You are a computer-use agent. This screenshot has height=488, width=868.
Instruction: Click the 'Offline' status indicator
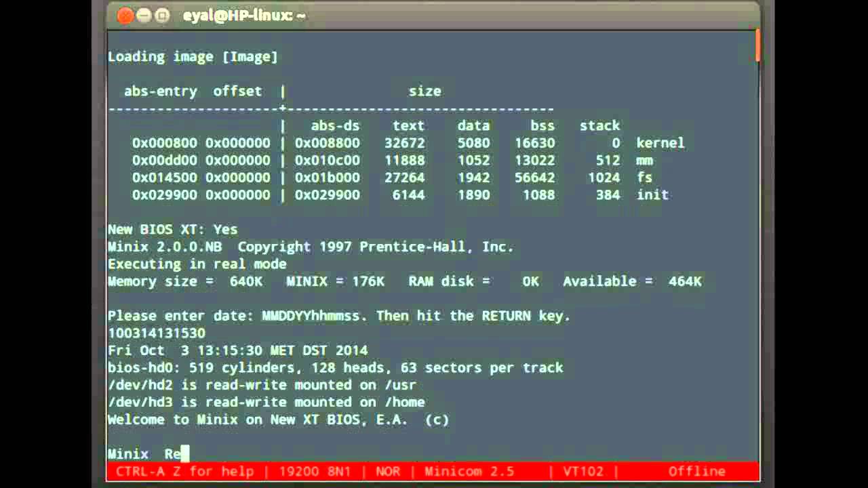click(696, 471)
